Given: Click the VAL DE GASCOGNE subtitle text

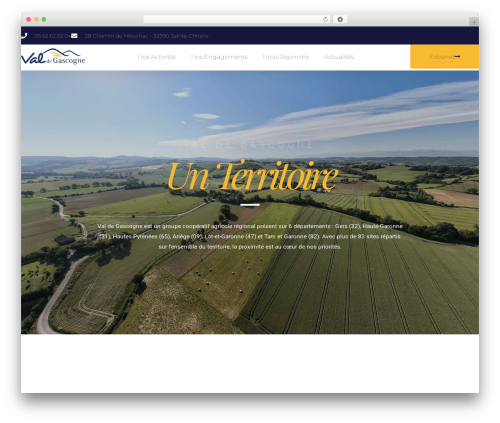Looking at the screenshot, I should [x=249, y=145].
